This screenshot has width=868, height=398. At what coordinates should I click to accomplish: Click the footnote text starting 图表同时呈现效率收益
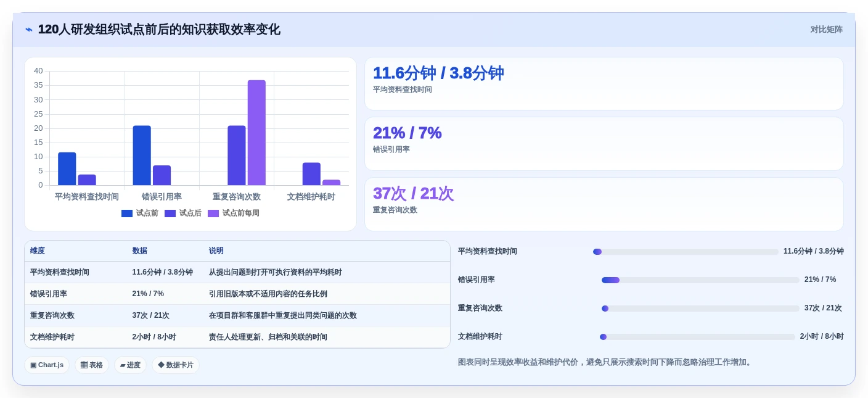tap(606, 362)
